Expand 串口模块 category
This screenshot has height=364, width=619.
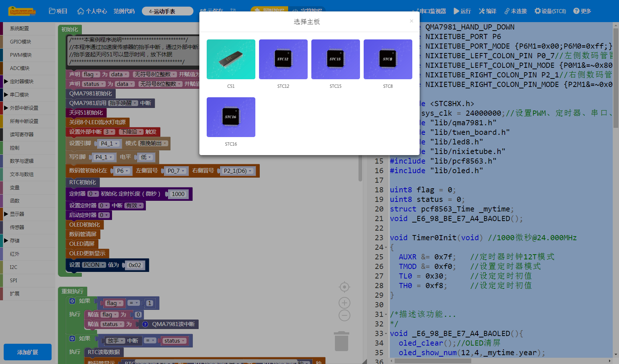28,95
